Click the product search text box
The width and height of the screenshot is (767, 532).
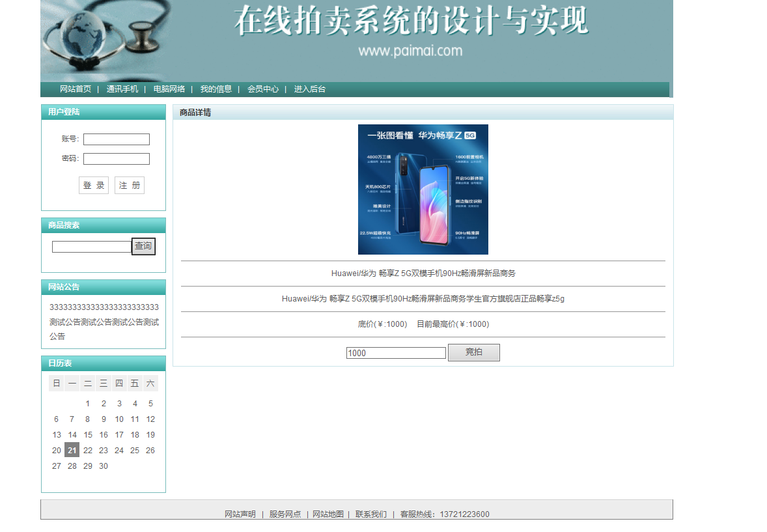coord(92,247)
